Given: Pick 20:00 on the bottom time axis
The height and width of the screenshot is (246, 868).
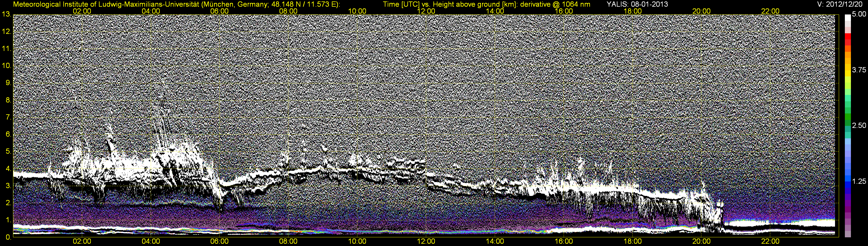Looking at the screenshot, I should (x=701, y=242).
